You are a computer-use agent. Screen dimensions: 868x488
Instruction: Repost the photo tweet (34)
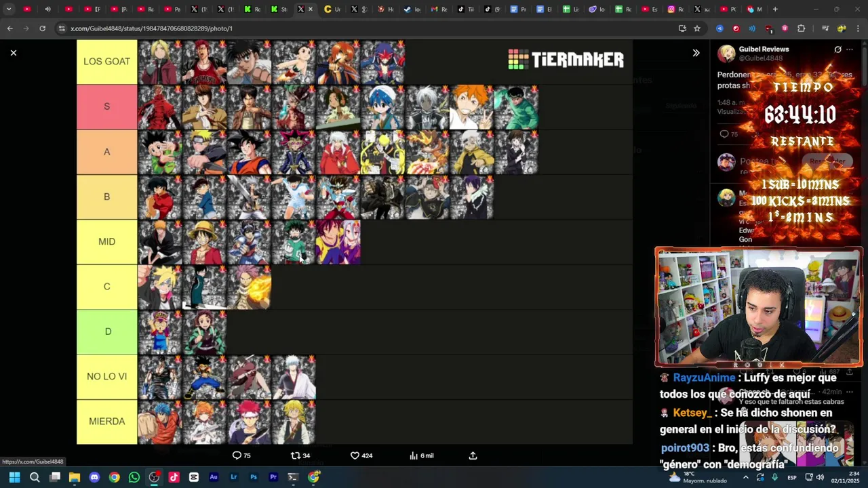pos(300,455)
